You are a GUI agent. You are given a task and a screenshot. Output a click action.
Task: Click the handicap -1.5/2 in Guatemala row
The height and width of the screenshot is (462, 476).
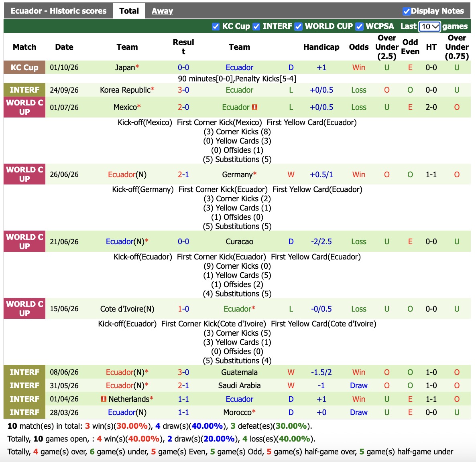(x=321, y=372)
